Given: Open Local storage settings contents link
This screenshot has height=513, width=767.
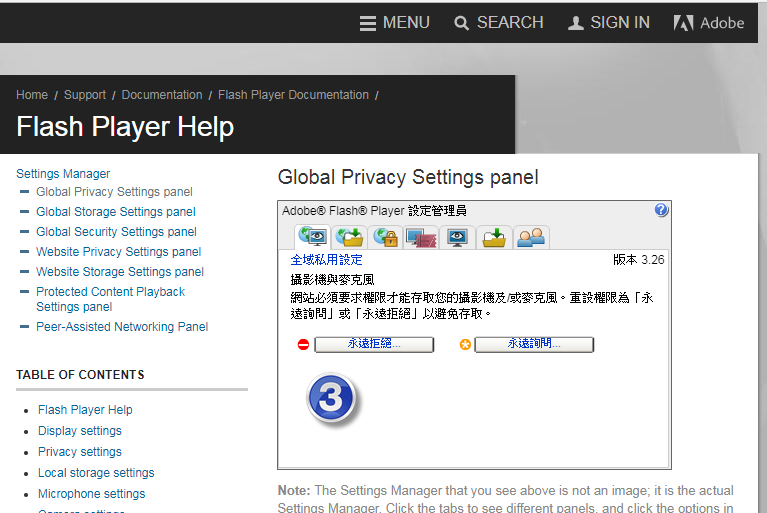Looking at the screenshot, I should 96,473.
